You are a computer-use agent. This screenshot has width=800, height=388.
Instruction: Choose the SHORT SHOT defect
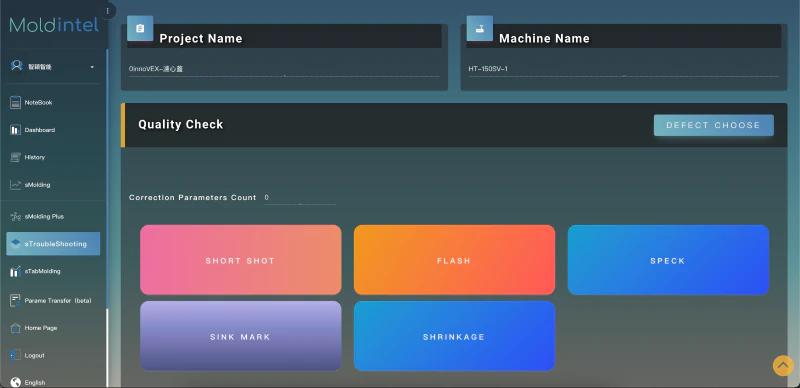[241, 260]
